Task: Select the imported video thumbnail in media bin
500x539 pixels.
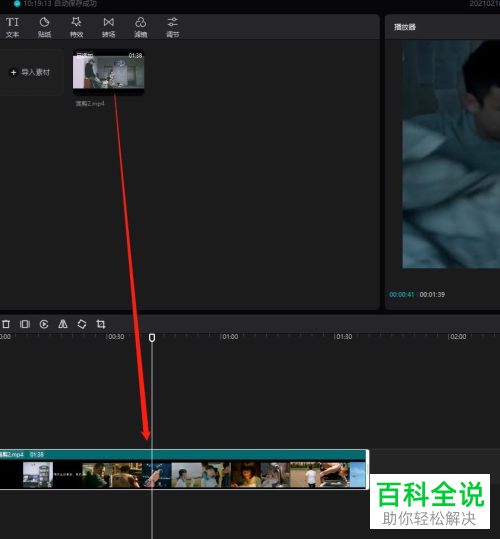Action: (108, 72)
